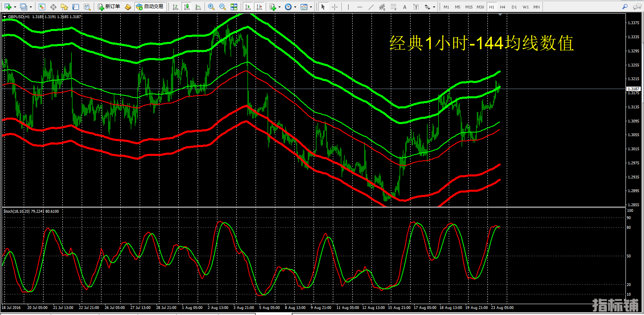644x315 pixels.
Task: Select the Fibonacci Retracement tool
Action: pyautogui.click(x=393, y=7)
